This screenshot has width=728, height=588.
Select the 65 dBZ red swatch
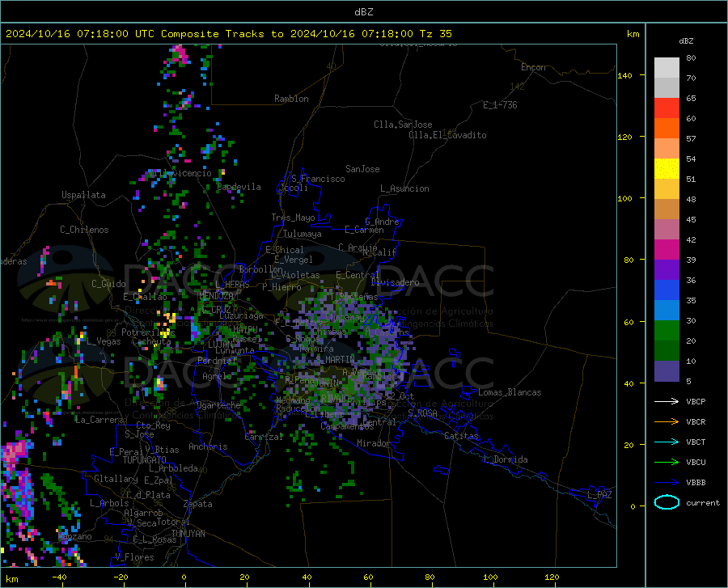[667, 108]
